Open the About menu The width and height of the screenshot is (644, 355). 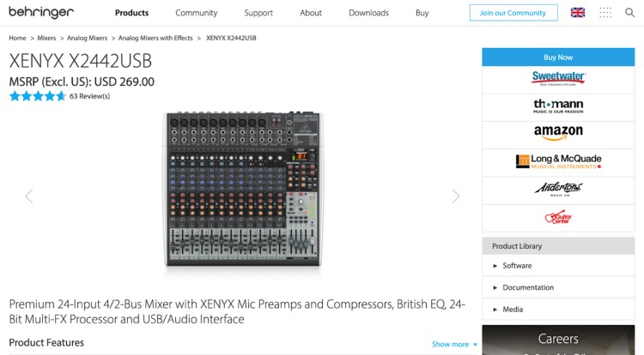pos(311,13)
